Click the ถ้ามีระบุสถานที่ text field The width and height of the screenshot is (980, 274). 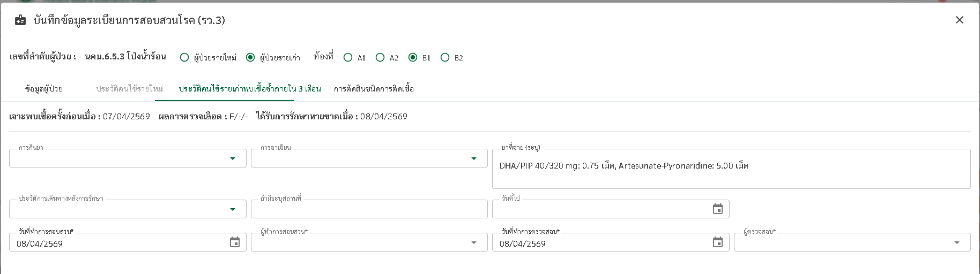pos(369,209)
